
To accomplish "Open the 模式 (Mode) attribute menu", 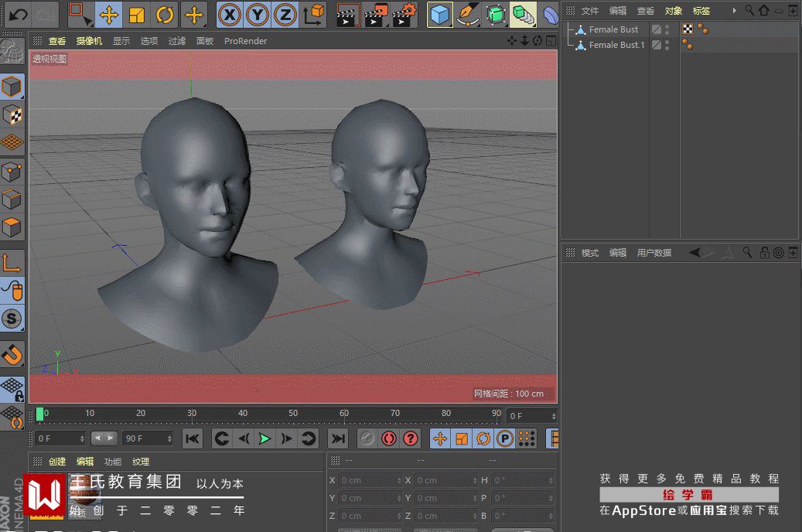I will coord(590,253).
